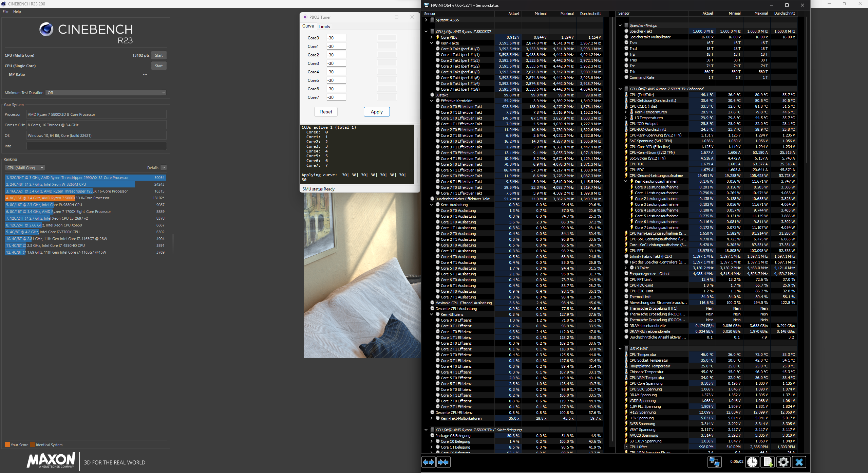This screenshot has width=868, height=473.
Task: Click the Cinebench logo sphere icon
Action: click(x=46, y=30)
